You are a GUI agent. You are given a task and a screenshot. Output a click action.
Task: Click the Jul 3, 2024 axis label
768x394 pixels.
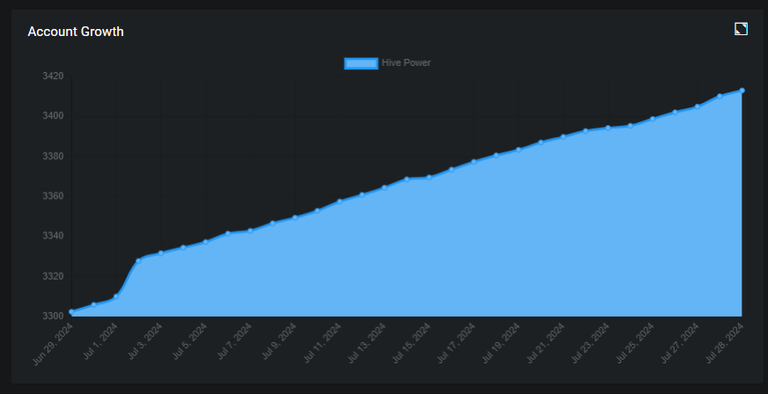coord(144,342)
